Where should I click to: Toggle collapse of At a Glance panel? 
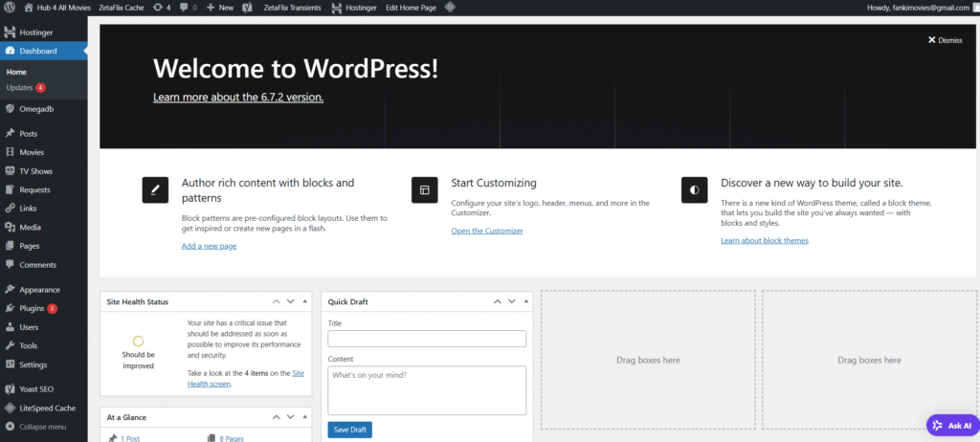(304, 417)
